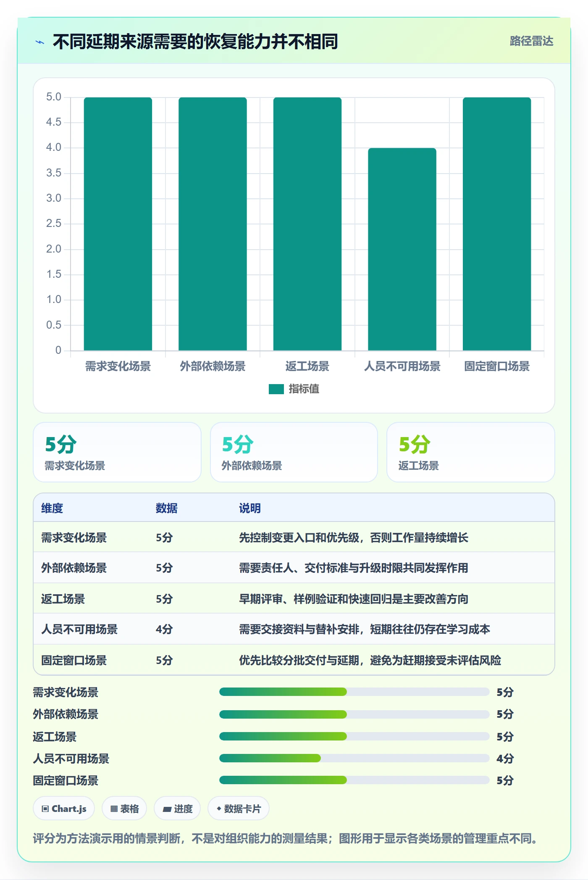The height and width of the screenshot is (880, 588).
Task: Select the 固定窗口场景 bar in chart
Action: pos(497,224)
